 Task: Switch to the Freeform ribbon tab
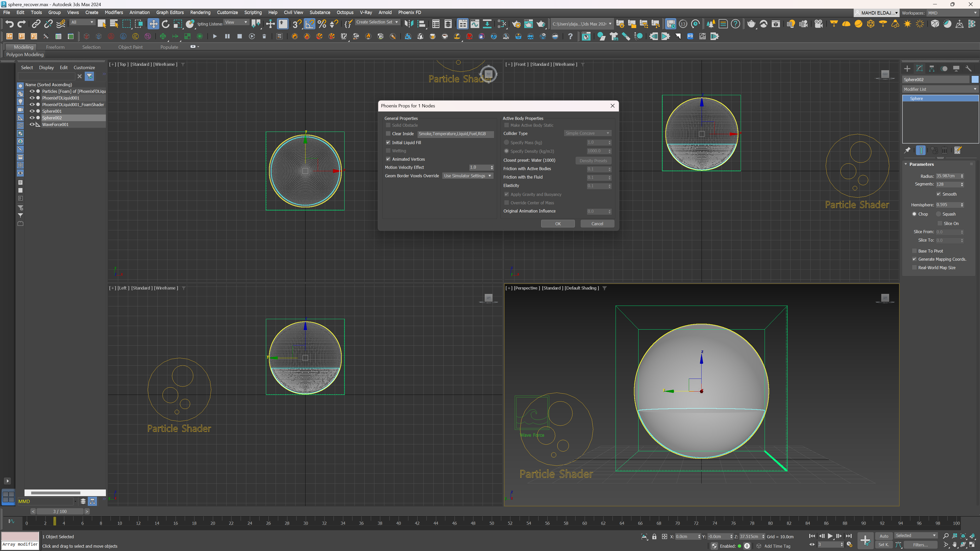click(x=55, y=47)
